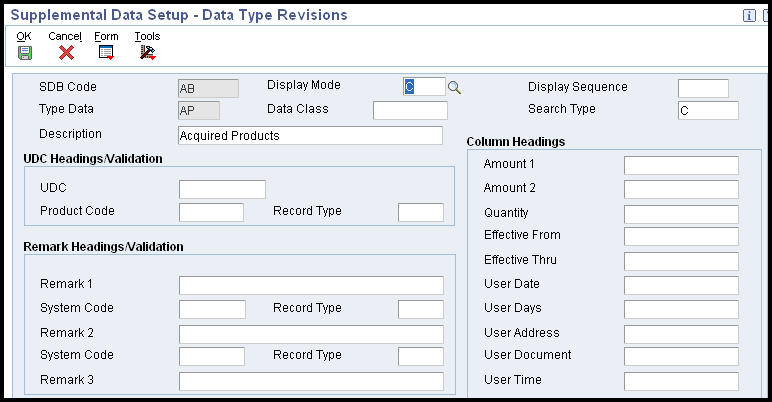
Task: Click the Data Class field
Action: pyautogui.click(x=410, y=110)
